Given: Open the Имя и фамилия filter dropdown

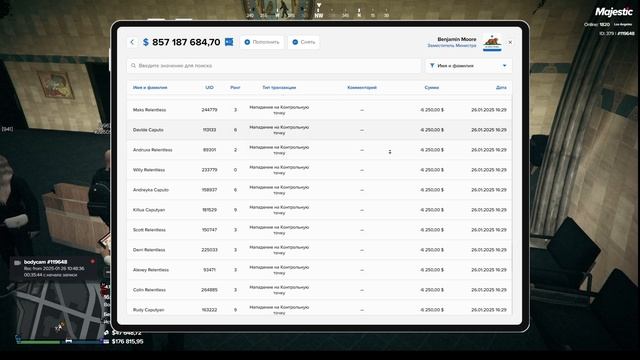Looking at the screenshot, I should pos(469,65).
